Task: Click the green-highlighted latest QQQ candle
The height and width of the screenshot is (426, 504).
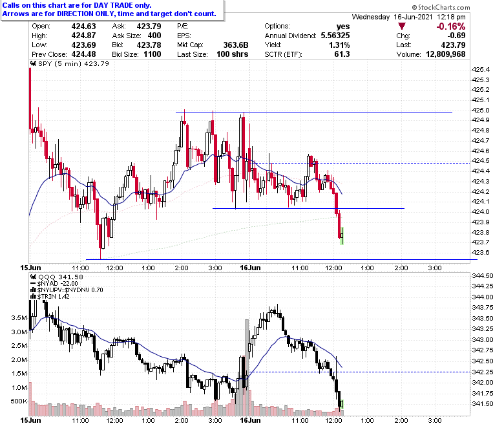Action: [342, 404]
